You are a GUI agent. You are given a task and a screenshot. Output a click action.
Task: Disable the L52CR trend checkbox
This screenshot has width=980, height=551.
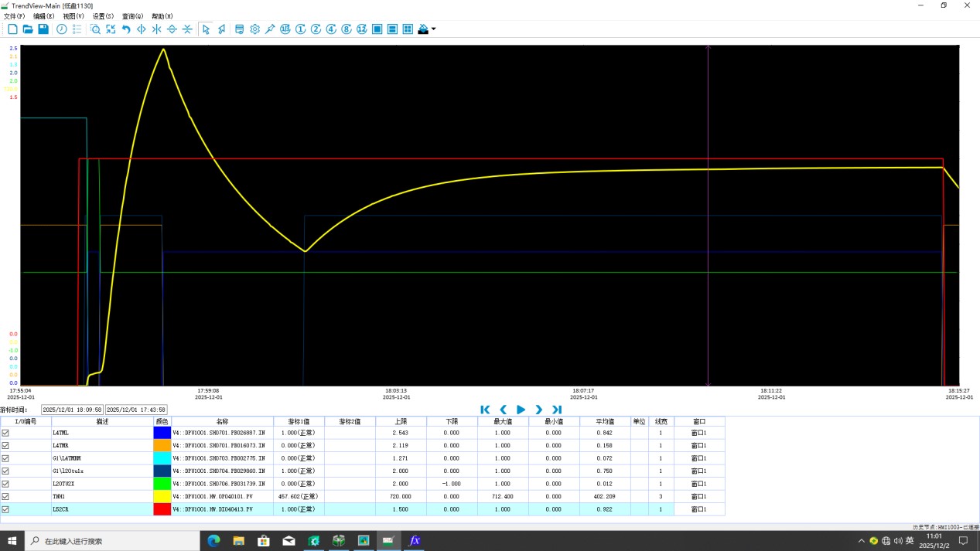click(6, 510)
